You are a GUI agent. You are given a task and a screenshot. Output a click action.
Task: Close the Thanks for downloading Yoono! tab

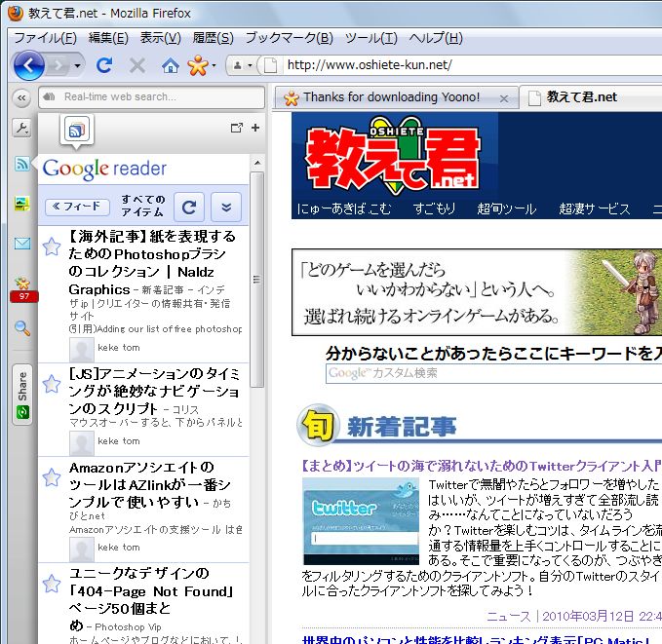[504, 98]
